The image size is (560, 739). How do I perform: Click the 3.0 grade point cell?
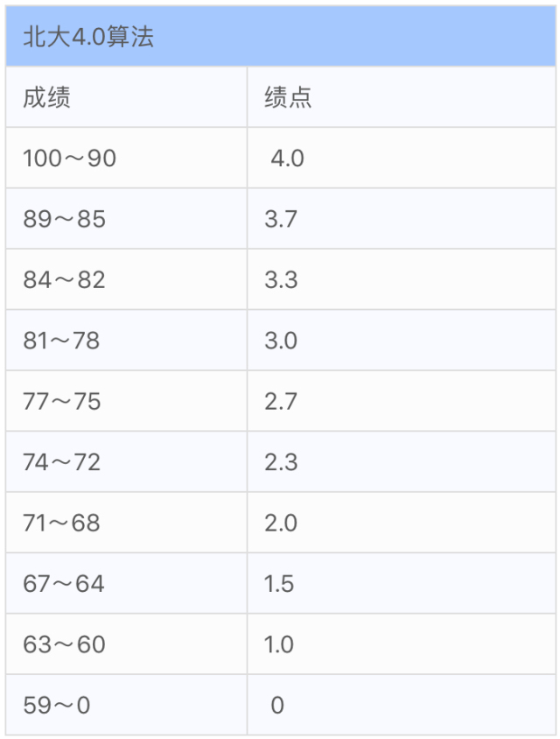coord(402,341)
